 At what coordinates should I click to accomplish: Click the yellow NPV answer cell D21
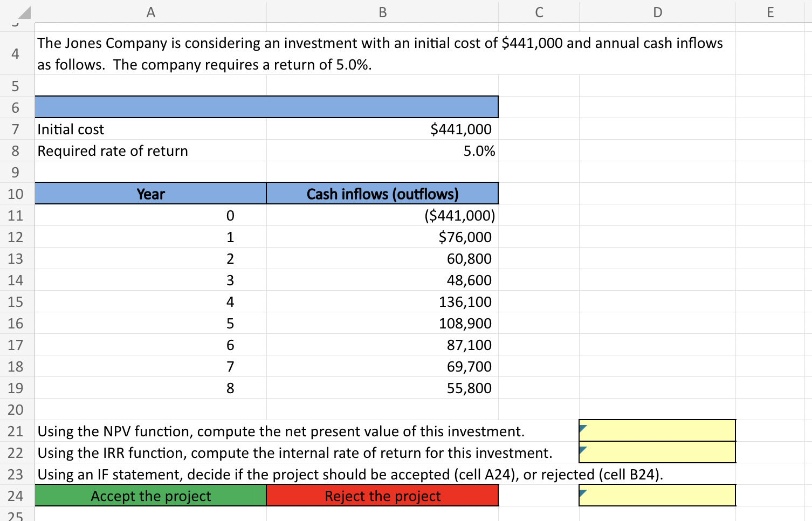click(657, 430)
